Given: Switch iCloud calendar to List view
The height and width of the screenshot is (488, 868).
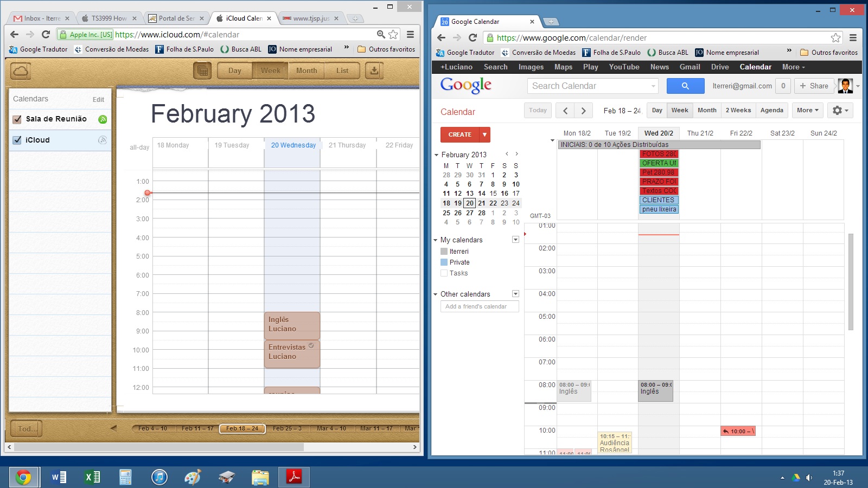Looking at the screenshot, I should pos(342,71).
